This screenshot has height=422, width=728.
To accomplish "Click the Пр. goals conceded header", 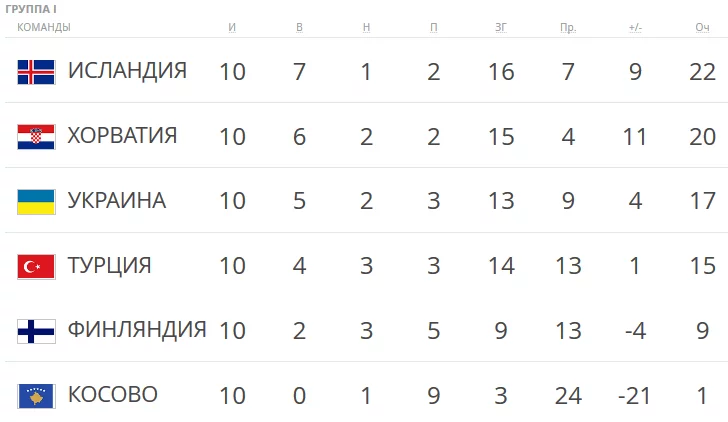I will (568, 27).
